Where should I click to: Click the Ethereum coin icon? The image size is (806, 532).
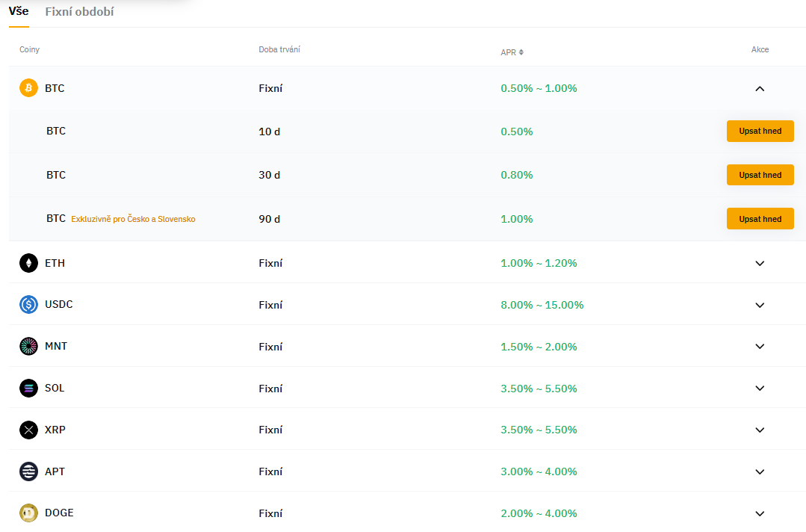(x=28, y=263)
